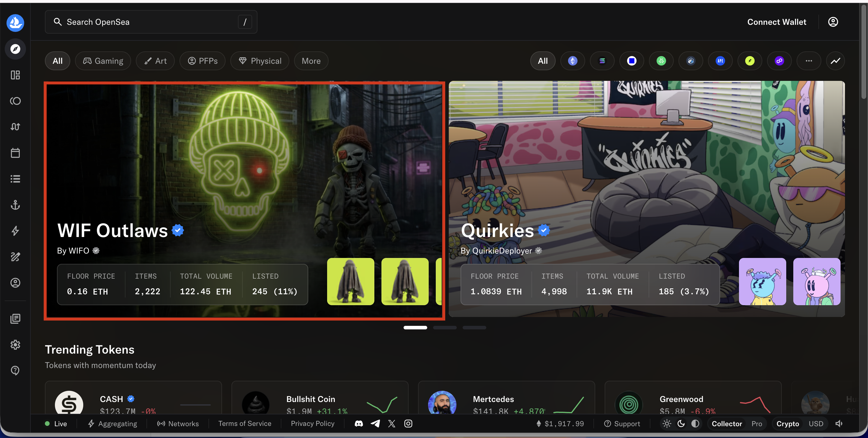Open the calendar drops icon in sidebar
The image size is (868, 438).
click(x=15, y=153)
